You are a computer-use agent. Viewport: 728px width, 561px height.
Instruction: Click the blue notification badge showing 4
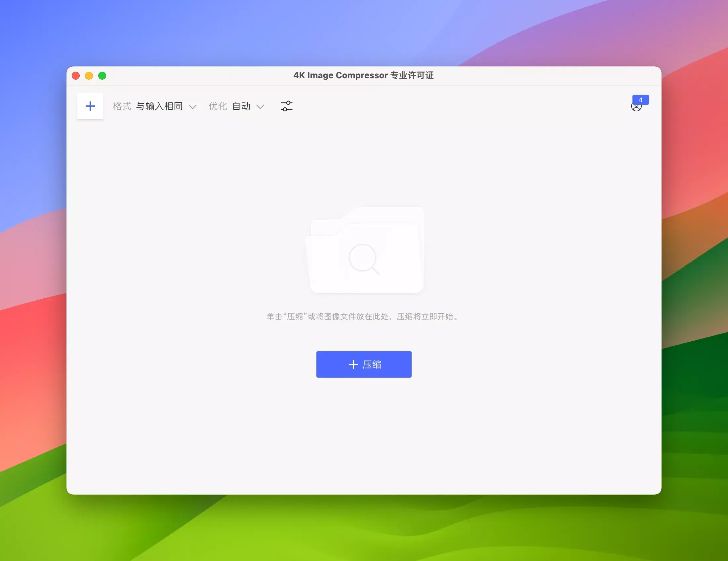640,99
